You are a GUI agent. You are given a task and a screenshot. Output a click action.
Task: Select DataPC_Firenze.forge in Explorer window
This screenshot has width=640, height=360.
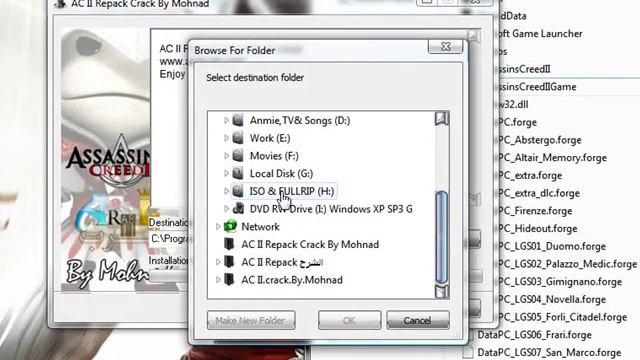535,211
